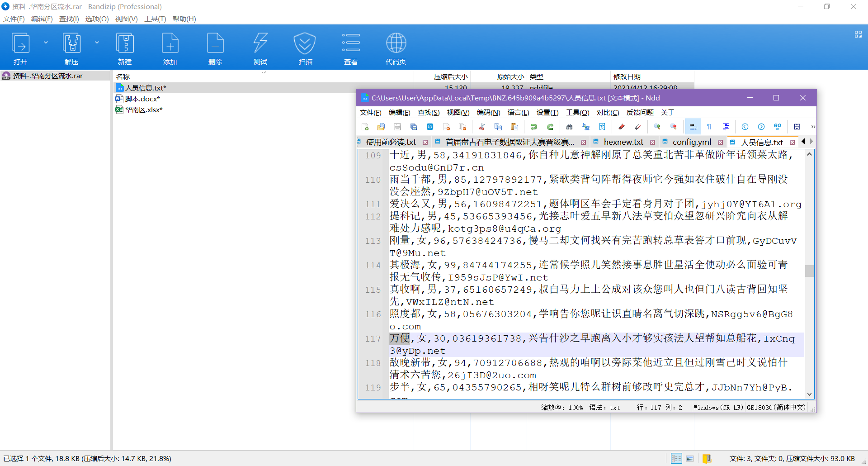Click the 查看 (View) list icon
Image resolution: width=868 pixels, height=466 pixels.
[351, 43]
